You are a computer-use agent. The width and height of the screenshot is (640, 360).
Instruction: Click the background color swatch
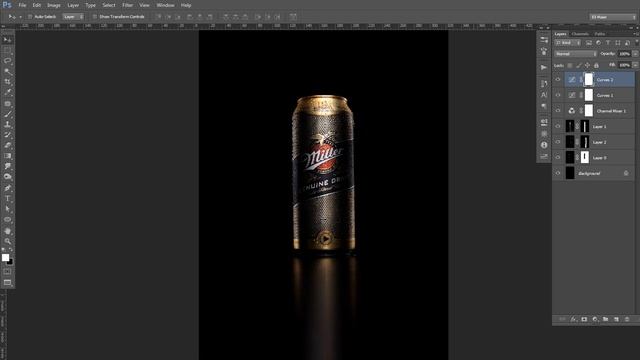[x=10, y=262]
